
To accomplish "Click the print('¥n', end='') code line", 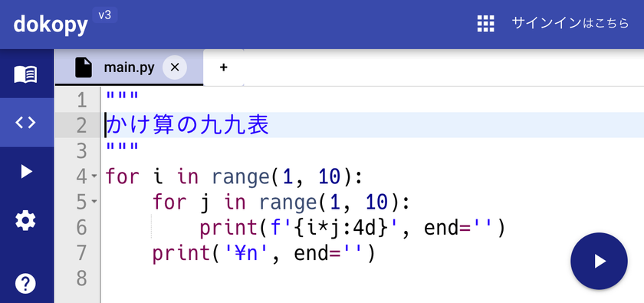I will (x=264, y=253).
